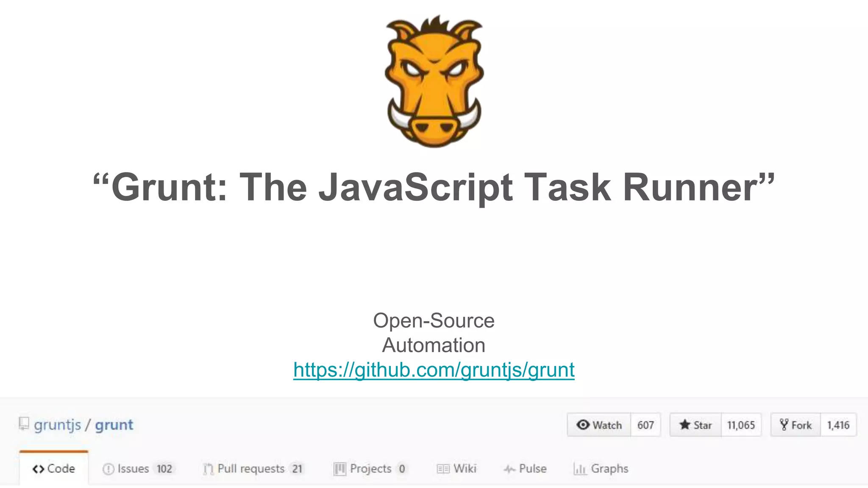Open the 607 watchers count
The image size is (868, 488).
645,425
